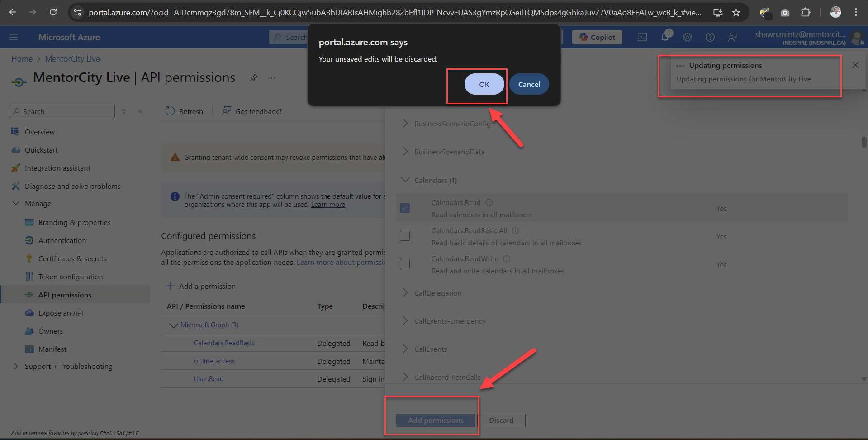This screenshot has height=440, width=868.
Task: Check the Calendars.ReadWrite checkbox
Action: point(405,264)
